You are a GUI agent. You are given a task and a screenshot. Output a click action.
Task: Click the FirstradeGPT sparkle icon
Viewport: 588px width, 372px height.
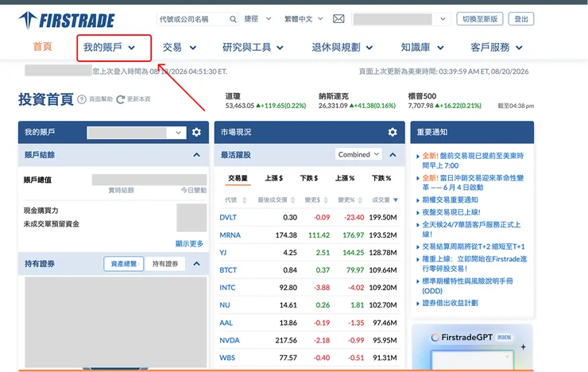pos(523,347)
